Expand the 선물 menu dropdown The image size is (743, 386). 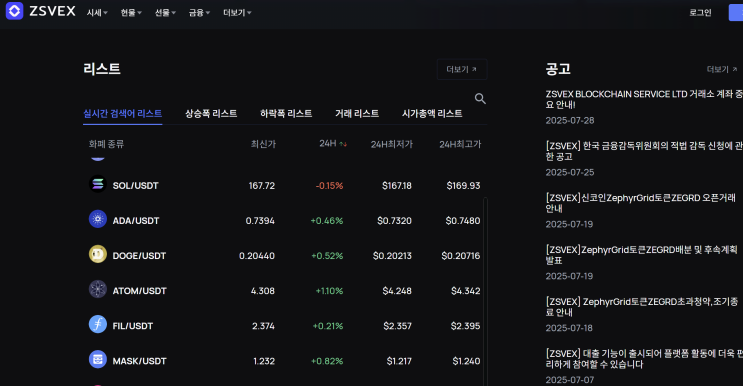click(165, 13)
